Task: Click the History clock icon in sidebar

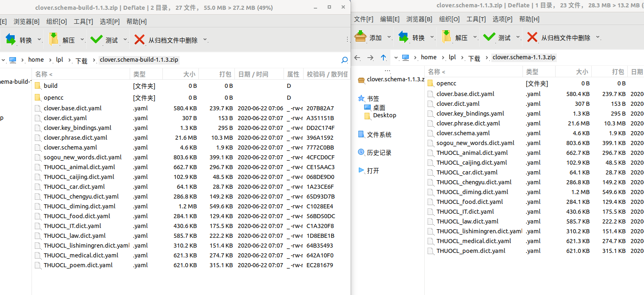Action: coord(361,152)
